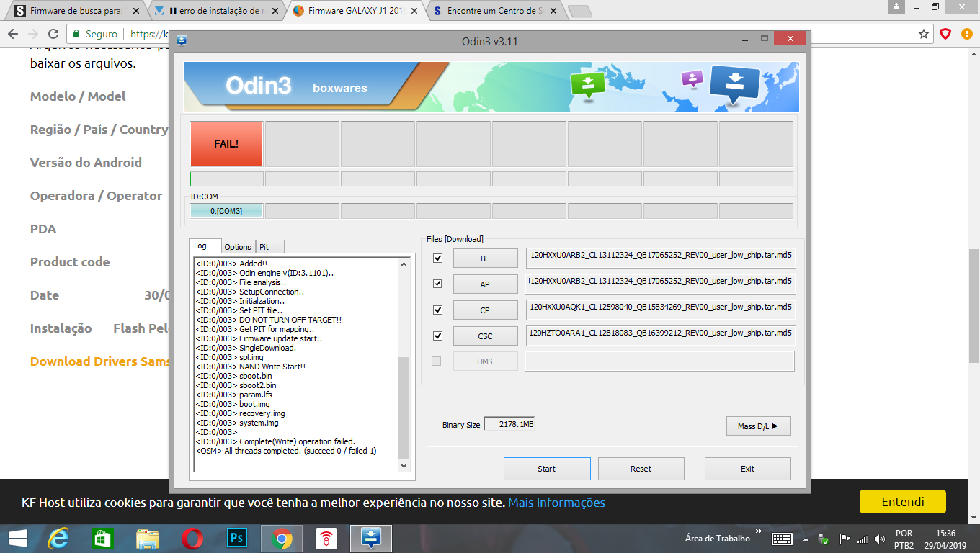
Task: Click the CP file browse button
Action: click(485, 310)
